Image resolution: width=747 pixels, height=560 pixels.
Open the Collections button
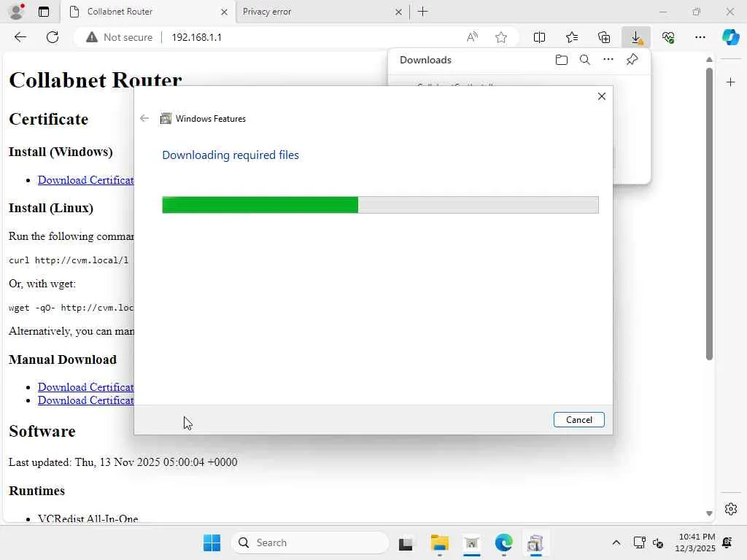coord(604,37)
